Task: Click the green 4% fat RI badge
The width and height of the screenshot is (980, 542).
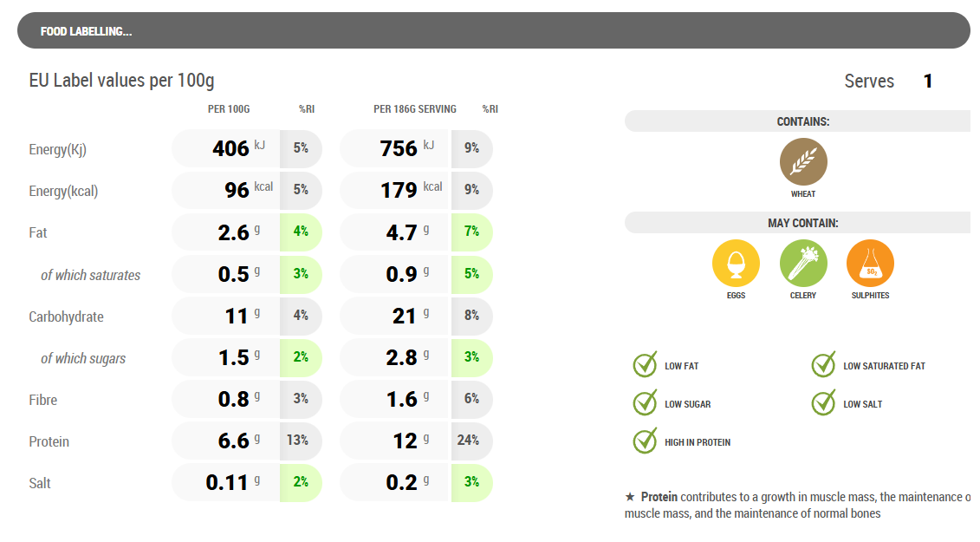Action: 301,232
